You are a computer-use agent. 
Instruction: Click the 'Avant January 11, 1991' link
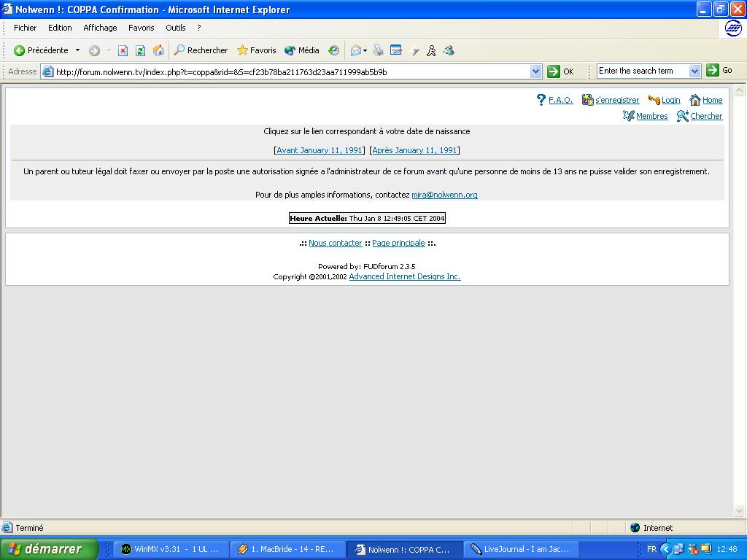pyautogui.click(x=320, y=150)
